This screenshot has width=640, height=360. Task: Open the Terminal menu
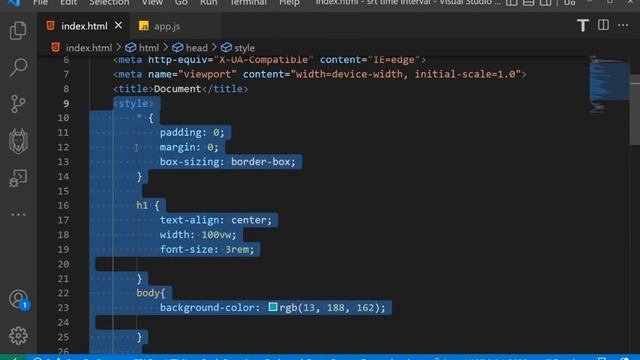coord(248,2)
